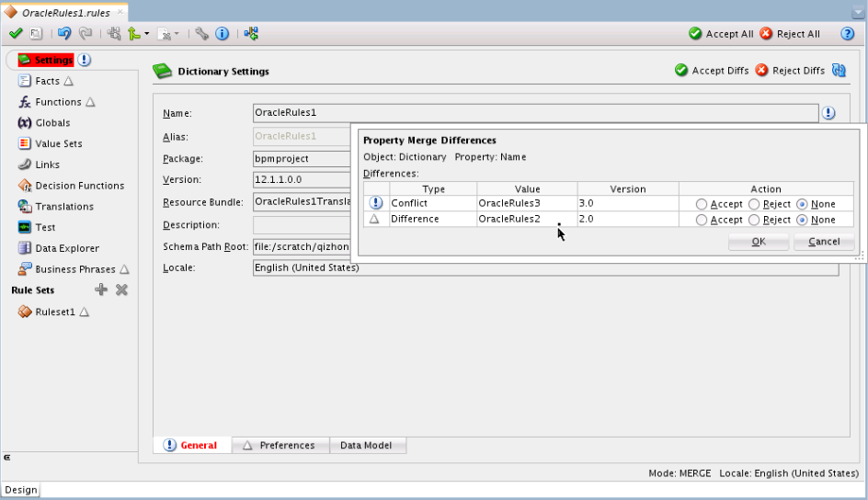
Task: Open Value Sets in the sidebar
Action: (51, 143)
